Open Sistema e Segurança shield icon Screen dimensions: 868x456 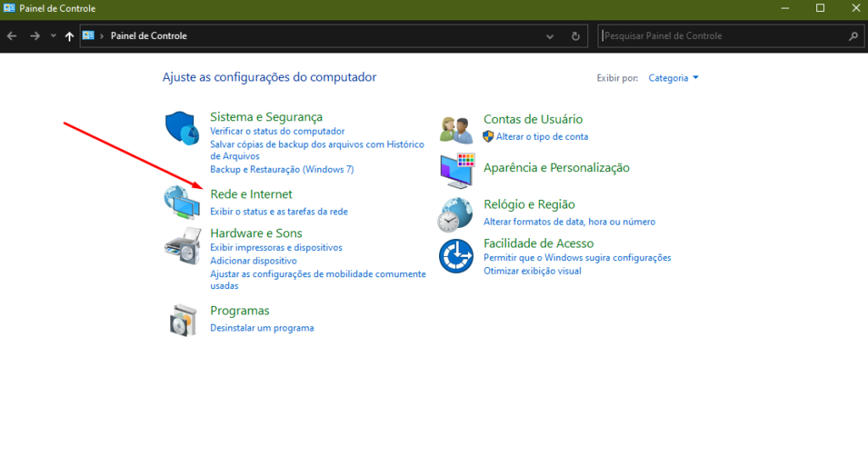(182, 128)
